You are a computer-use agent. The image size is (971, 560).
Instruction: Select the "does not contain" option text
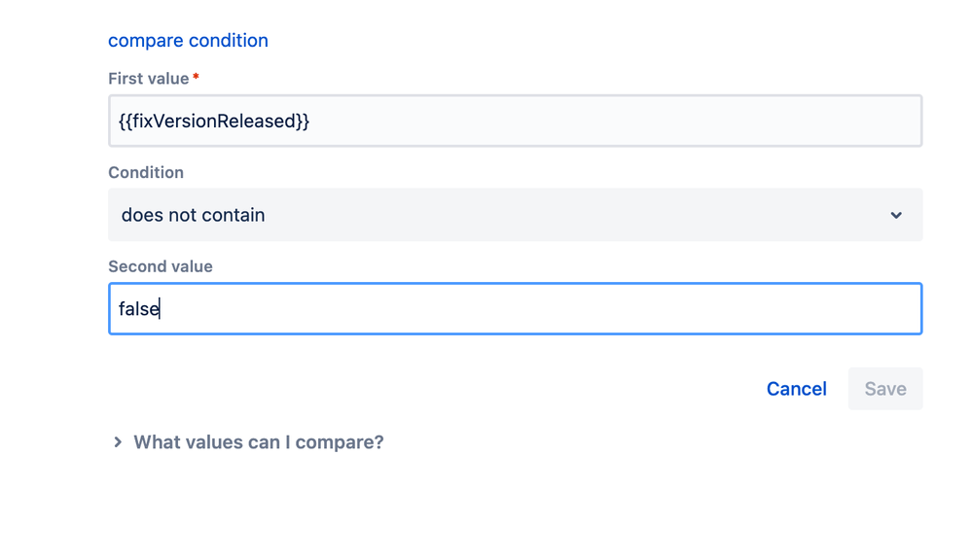tap(193, 215)
